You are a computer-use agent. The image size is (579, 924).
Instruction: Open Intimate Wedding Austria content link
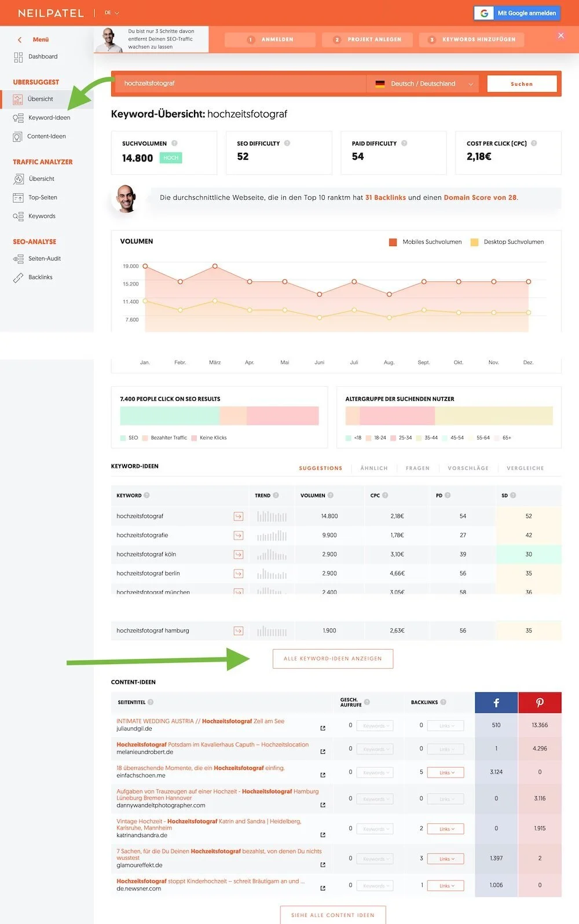tap(200, 721)
